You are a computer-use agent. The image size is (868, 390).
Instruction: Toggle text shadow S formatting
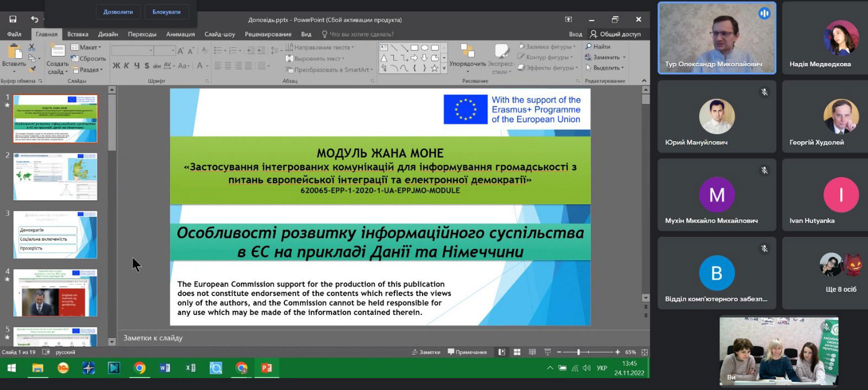point(146,66)
